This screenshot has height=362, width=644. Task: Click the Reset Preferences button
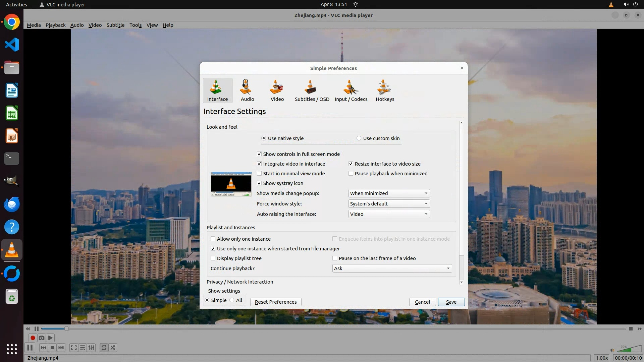tap(276, 302)
